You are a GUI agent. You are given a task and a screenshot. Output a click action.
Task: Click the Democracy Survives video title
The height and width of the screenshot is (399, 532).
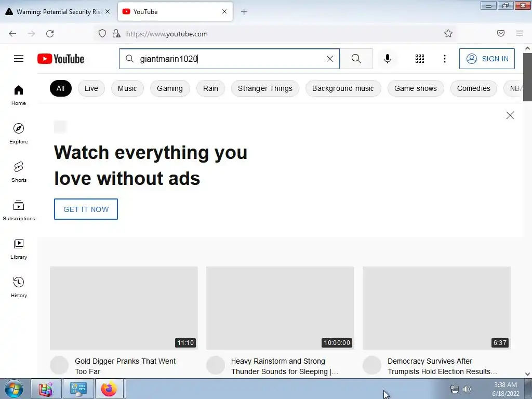coord(442,366)
